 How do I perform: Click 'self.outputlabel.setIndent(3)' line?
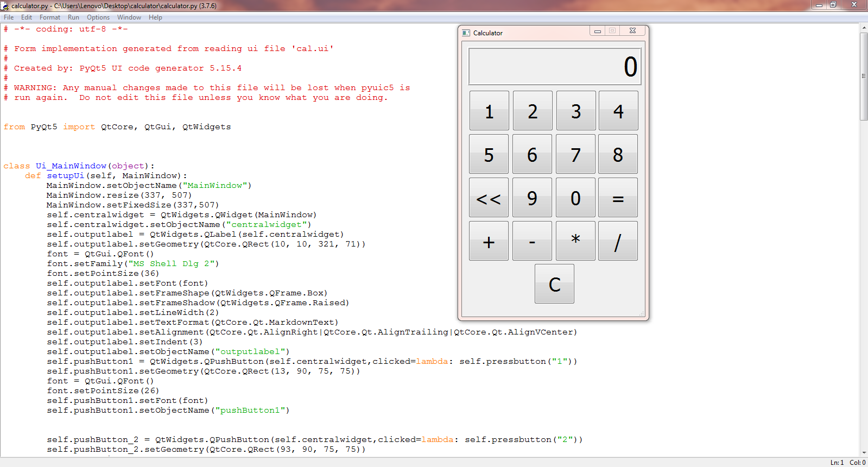pos(125,342)
